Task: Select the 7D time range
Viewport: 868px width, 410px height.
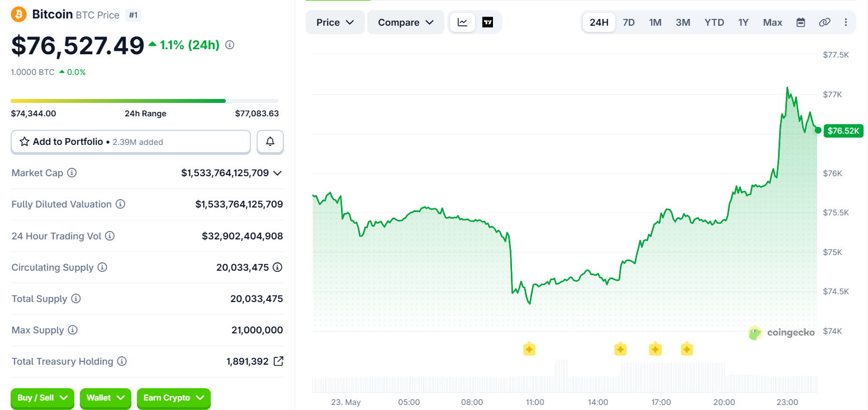Action: (x=629, y=22)
